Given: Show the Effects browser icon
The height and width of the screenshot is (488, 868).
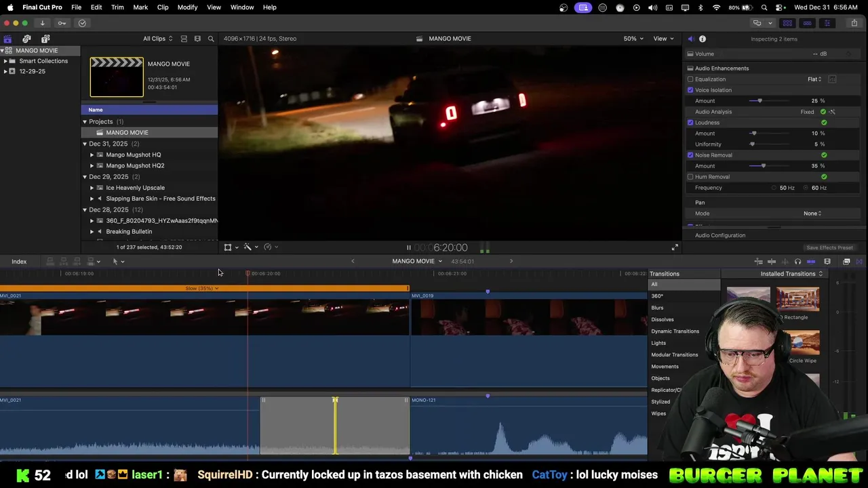Looking at the screenshot, I should [846, 262].
